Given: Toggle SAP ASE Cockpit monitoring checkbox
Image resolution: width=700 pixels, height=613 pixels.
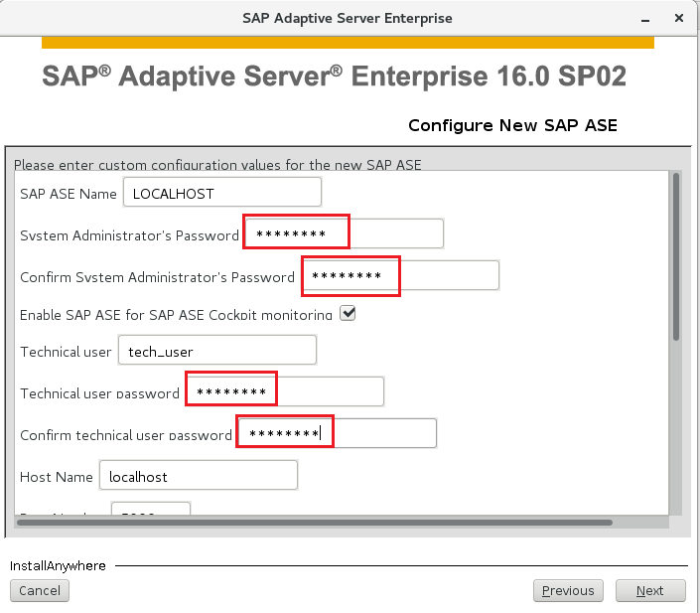Looking at the screenshot, I should [348, 313].
